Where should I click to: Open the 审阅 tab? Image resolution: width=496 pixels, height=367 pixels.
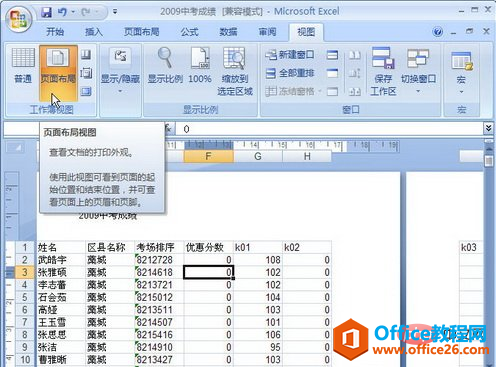pyautogui.click(x=267, y=32)
